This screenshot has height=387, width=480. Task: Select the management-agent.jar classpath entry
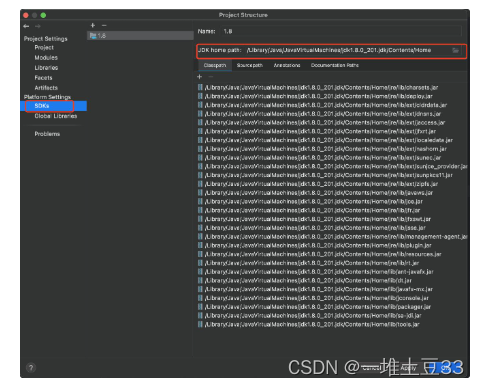[x=333, y=237]
